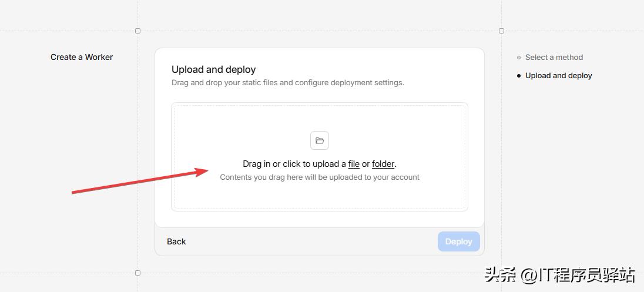Click the underlined "folder" upload link
This screenshot has width=644, height=292.
click(x=383, y=164)
